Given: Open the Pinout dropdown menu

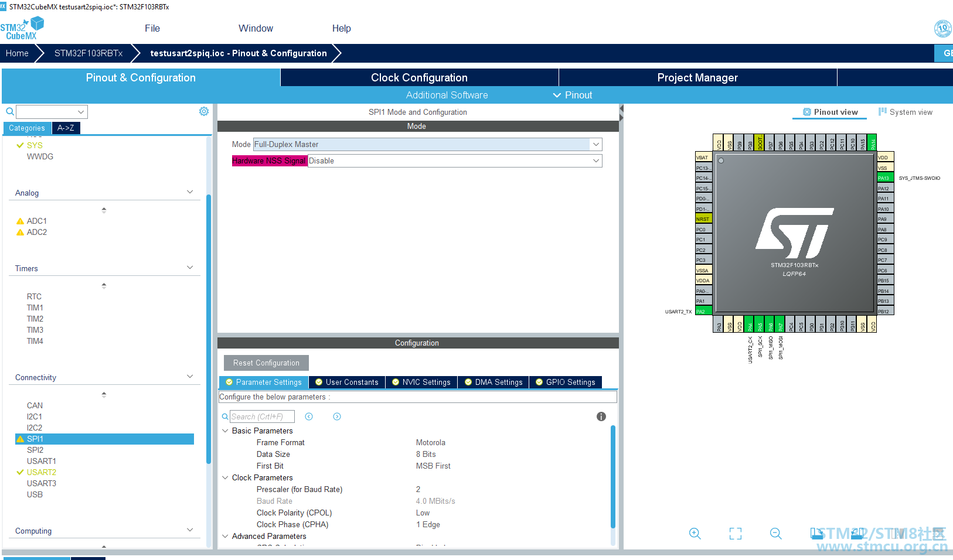Looking at the screenshot, I should [x=573, y=95].
